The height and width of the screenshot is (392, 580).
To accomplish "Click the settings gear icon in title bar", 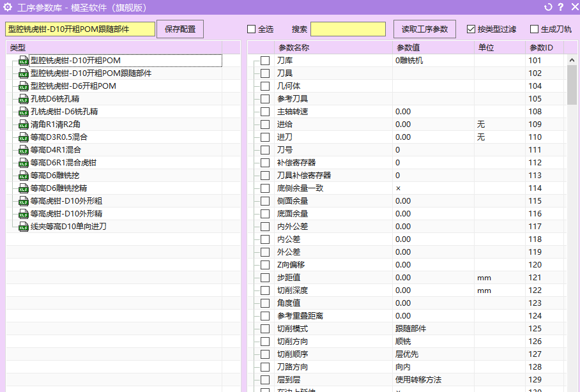I will pos(8,7).
